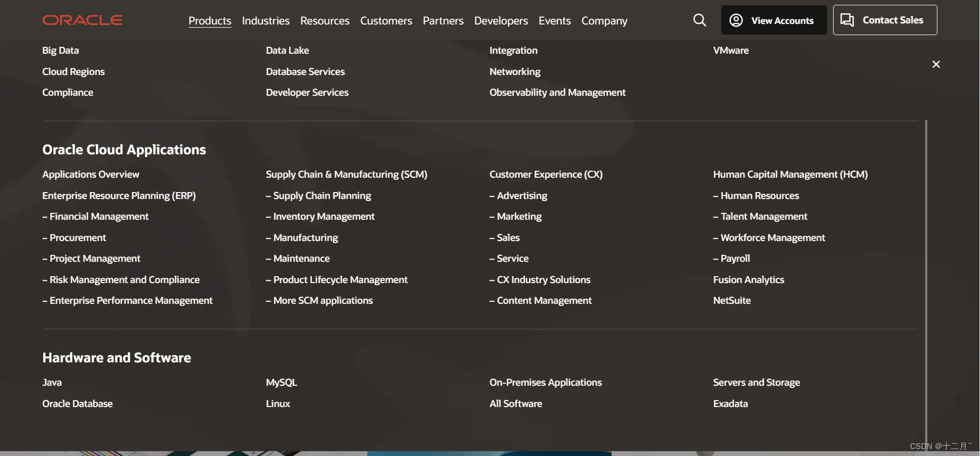Open the MySQL link
The image size is (980, 456).
click(282, 383)
